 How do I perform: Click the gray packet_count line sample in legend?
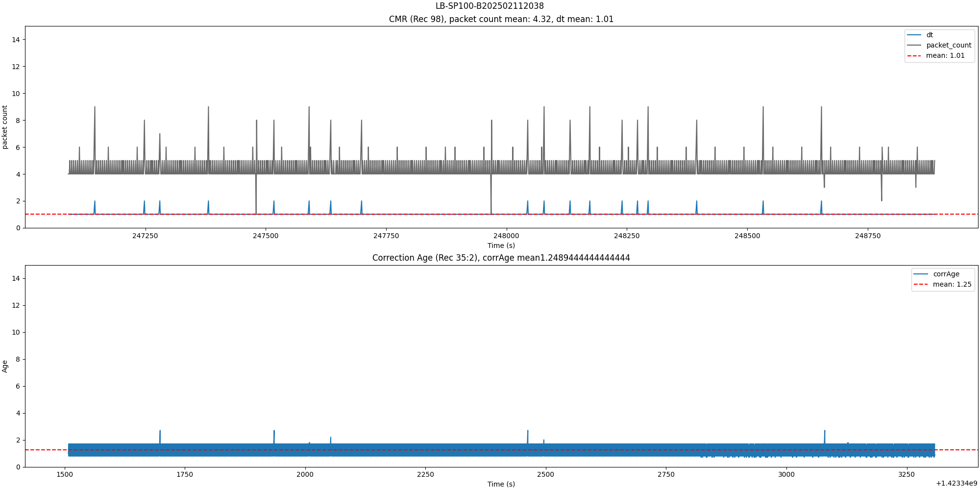(914, 45)
